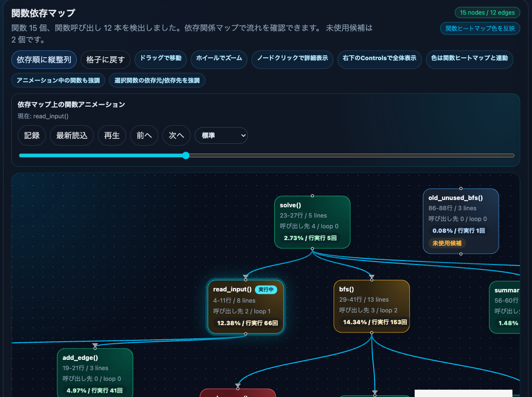
Task: Select the add_edge() node
Action: coord(95,373)
